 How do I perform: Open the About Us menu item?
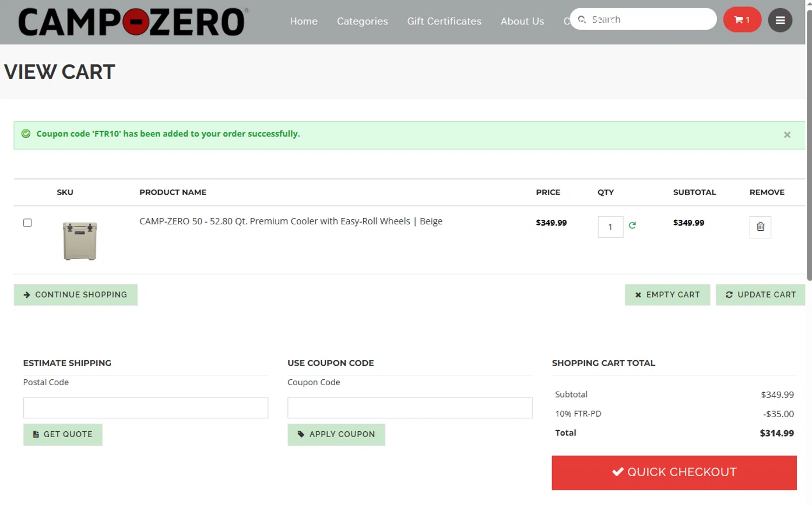(522, 21)
